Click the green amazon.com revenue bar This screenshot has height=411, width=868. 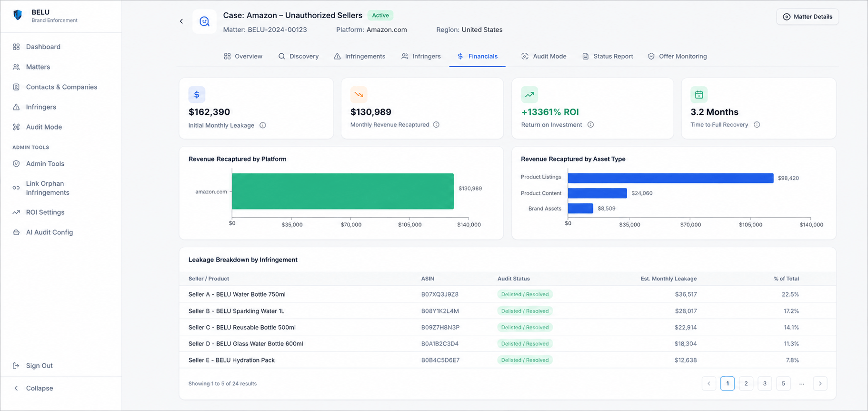(x=343, y=191)
